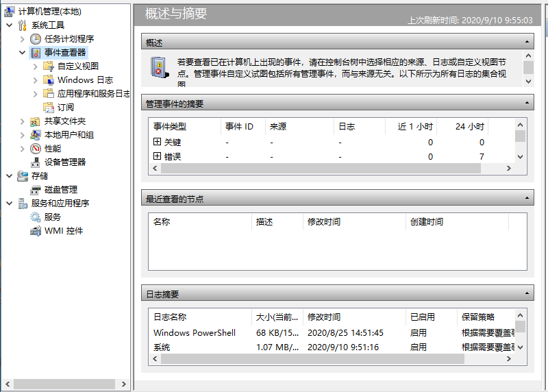Sort recent nodes by 创建时间 column
Viewport: 548px width, 392px height.
tap(457, 222)
